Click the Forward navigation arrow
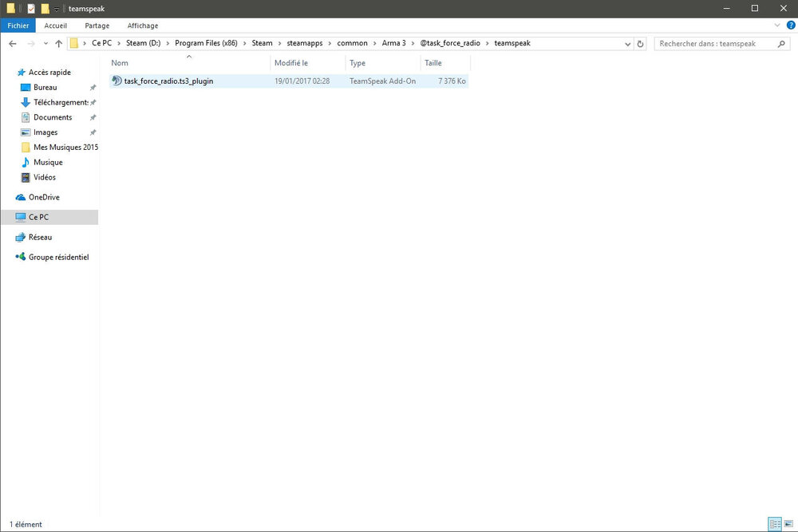 [31, 44]
